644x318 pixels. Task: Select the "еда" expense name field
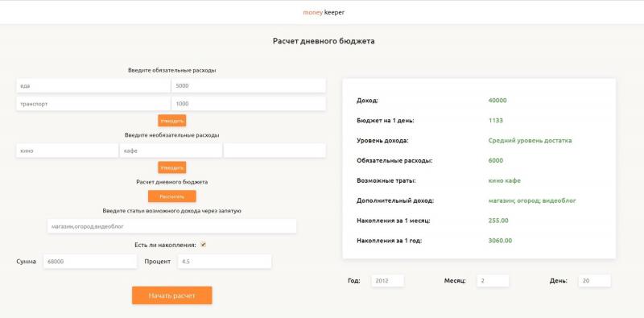click(93, 86)
